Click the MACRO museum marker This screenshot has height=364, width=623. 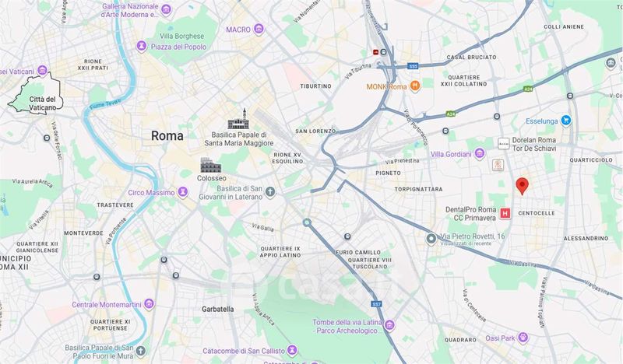259,29
